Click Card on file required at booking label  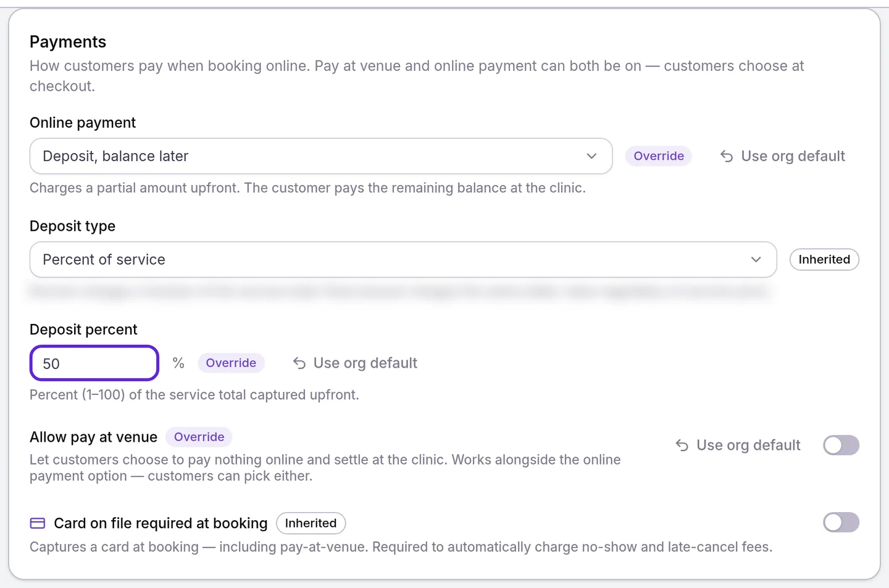click(x=161, y=523)
